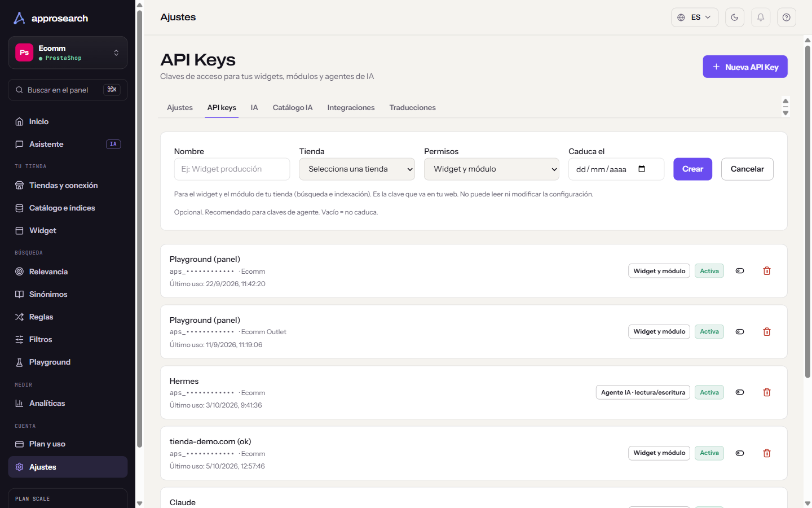Select the Traducciones tab
The height and width of the screenshot is (508, 812).
click(412, 108)
